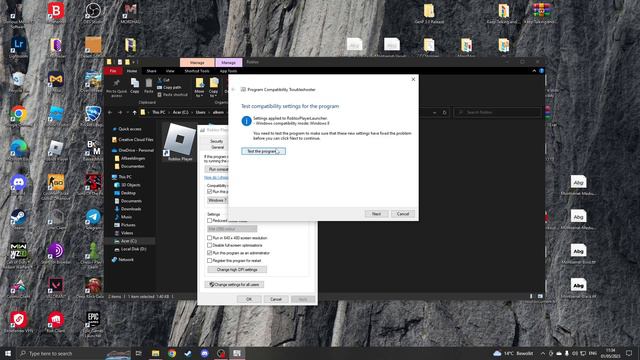Select the Roblox Player shortcut thumbnail
This screenshot has width=640, height=360.
180,142
